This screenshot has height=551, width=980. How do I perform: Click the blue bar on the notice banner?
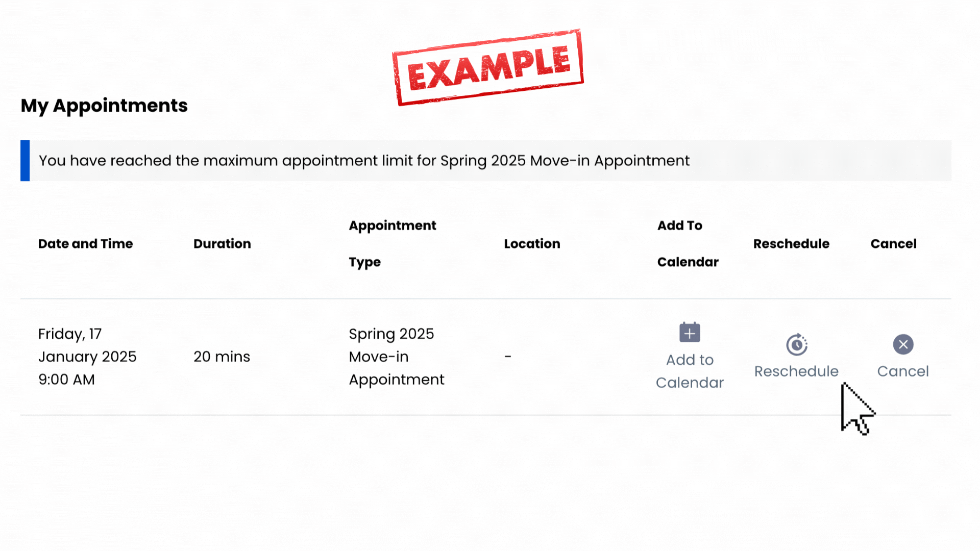[24, 160]
